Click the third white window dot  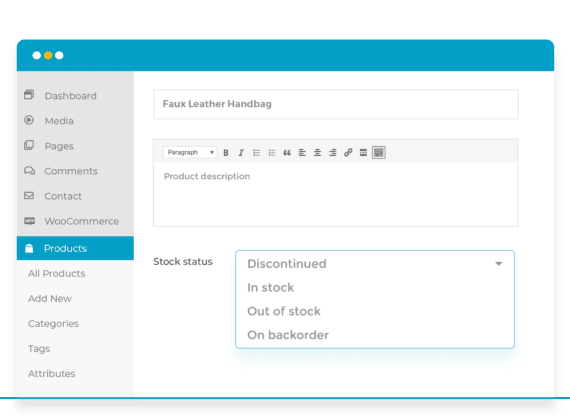point(59,55)
